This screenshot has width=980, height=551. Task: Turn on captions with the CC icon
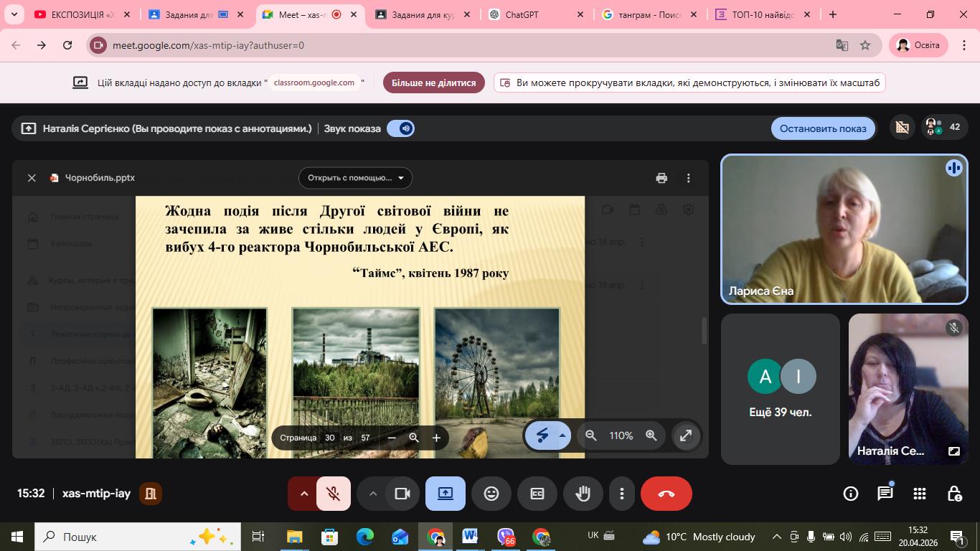[537, 494]
